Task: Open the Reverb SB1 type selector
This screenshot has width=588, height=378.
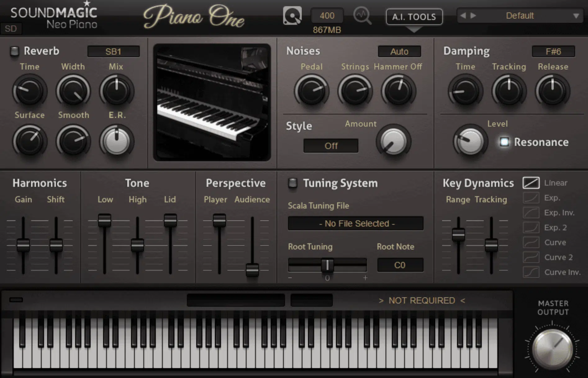Action: coord(113,52)
